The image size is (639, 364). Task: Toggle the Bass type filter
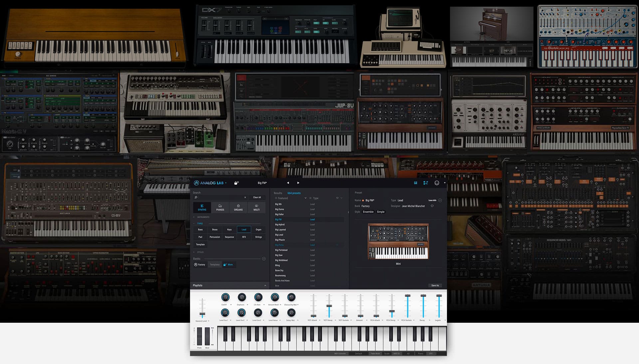click(200, 230)
